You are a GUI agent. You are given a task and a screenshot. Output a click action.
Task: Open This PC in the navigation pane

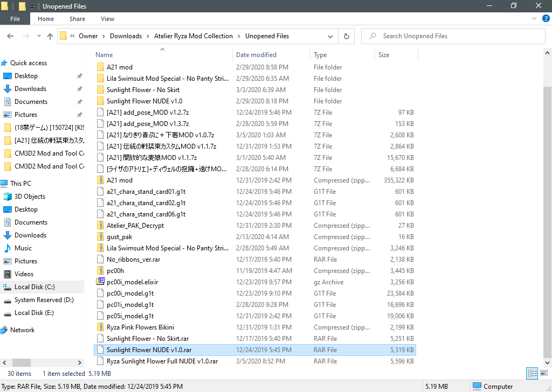tap(20, 184)
